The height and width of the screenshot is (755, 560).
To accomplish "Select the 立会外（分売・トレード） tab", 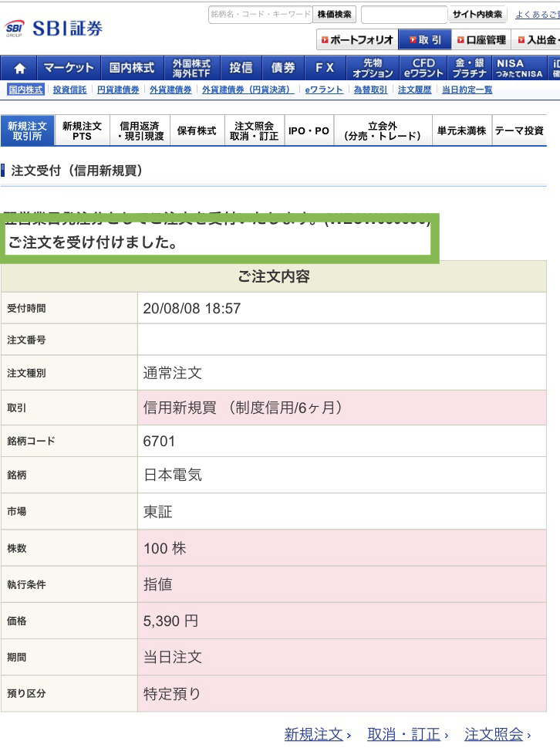I will pyautogui.click(x=383, y=130).
